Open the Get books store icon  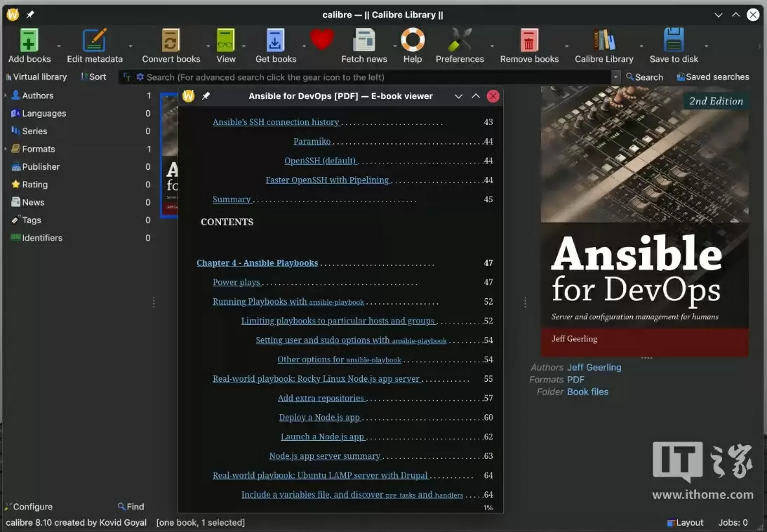point(276,41)
